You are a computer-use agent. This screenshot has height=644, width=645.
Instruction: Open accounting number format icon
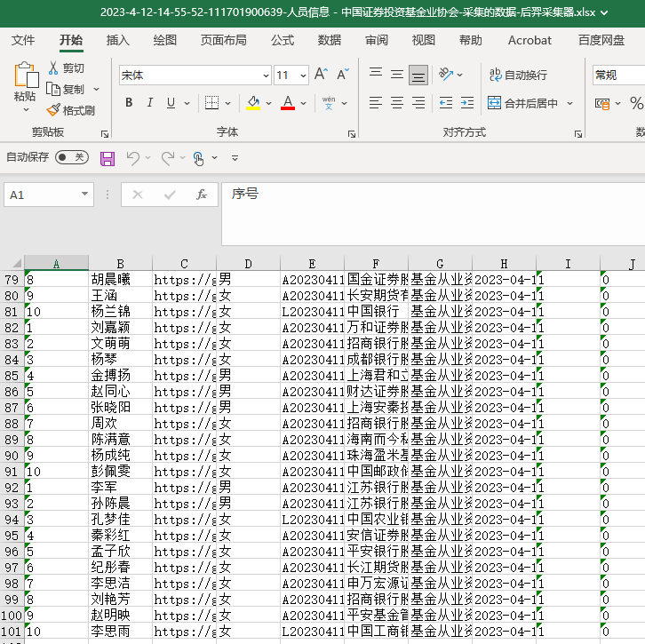[x=602, y=103]
